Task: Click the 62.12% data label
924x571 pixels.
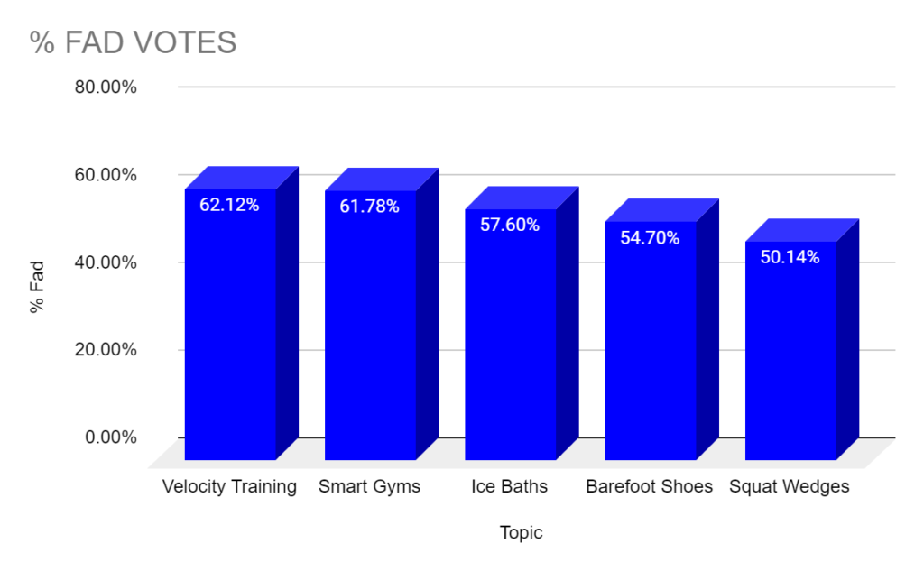Action: (229, 205)
